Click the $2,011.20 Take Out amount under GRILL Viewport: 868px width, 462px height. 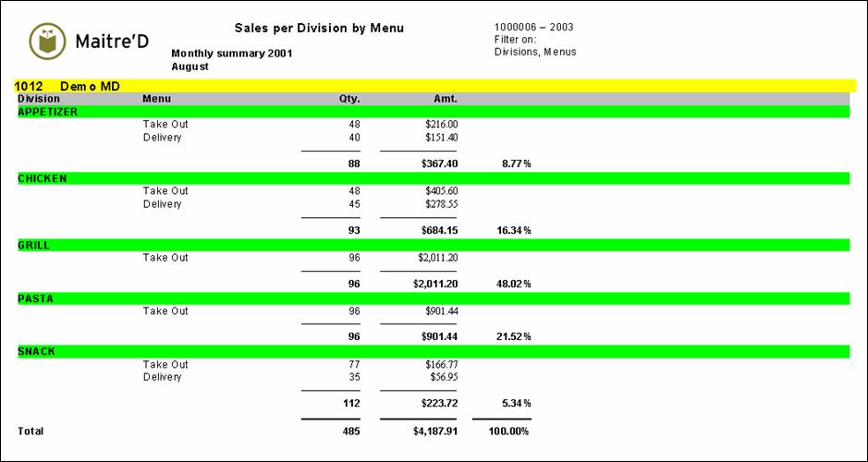click(437, 258)
